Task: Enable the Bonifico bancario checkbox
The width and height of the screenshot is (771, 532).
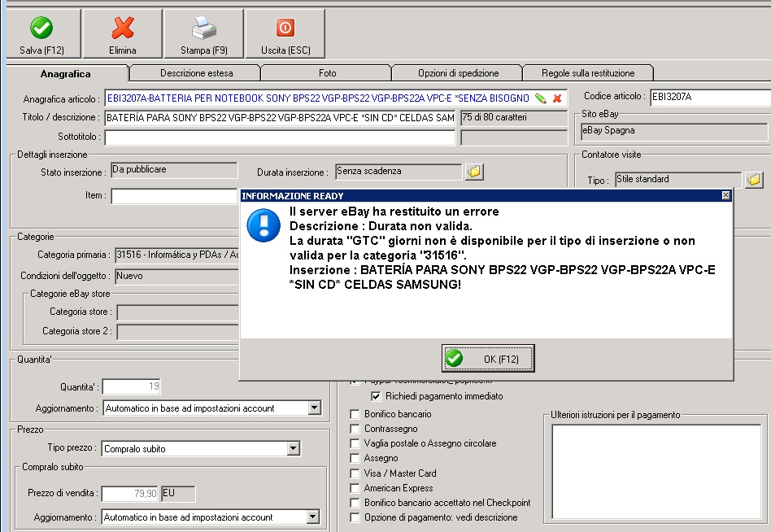Action: click(x=355, y=415)
